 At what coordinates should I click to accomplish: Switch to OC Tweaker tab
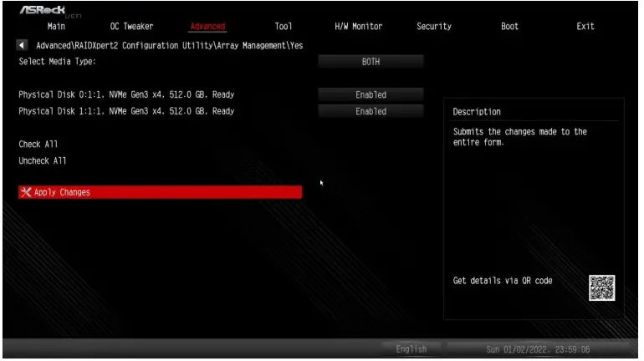coord(131,26)
